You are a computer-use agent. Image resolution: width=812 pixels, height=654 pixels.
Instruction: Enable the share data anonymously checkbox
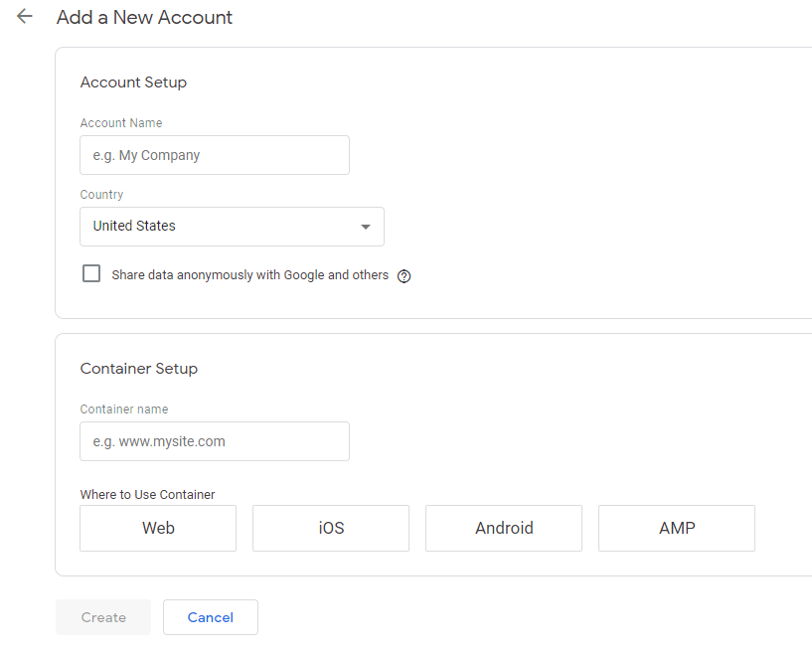[x=91, y=274]
